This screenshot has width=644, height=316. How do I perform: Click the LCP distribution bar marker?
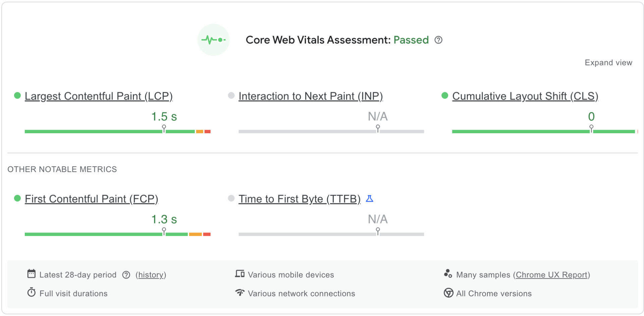point(164,129)
